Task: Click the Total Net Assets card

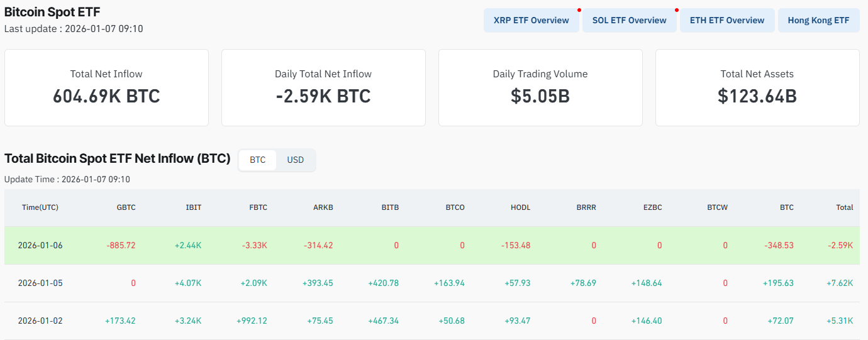Action: [x=757, y=87]
